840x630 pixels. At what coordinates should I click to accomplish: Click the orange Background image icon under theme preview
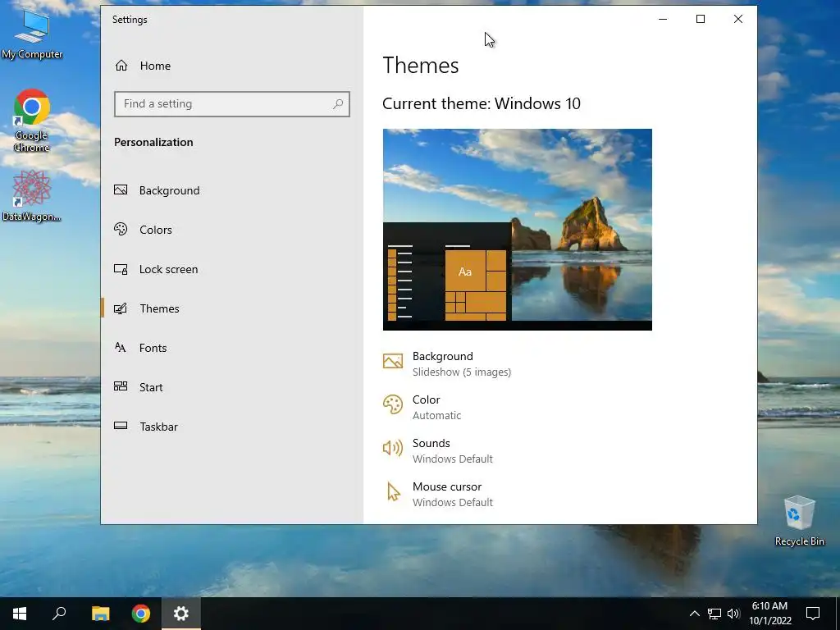click(393, 361)
